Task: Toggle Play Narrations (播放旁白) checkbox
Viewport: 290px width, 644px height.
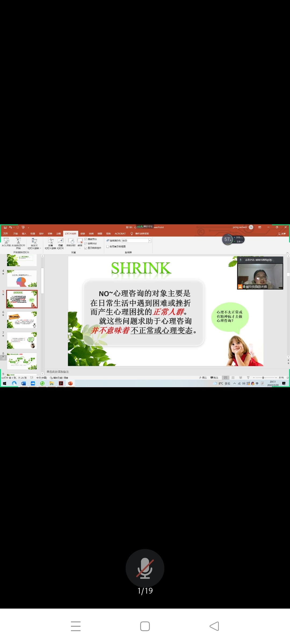Action: click(86, 239)
